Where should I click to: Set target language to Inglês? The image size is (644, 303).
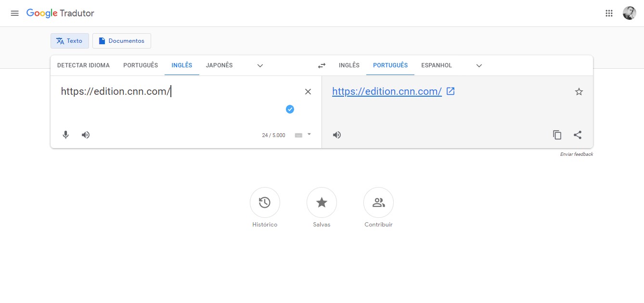[349, 65]
